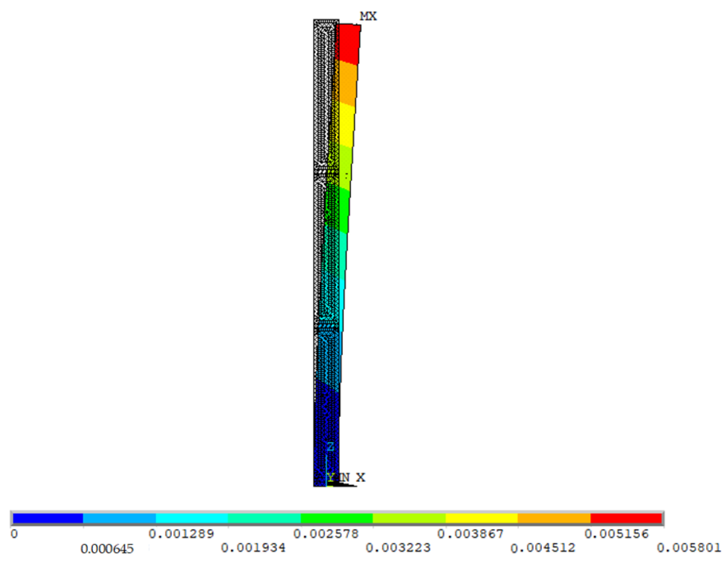This screenshot has height=568, width=728.
Task: Click the 0.003867 legend value
Action: 470,534
